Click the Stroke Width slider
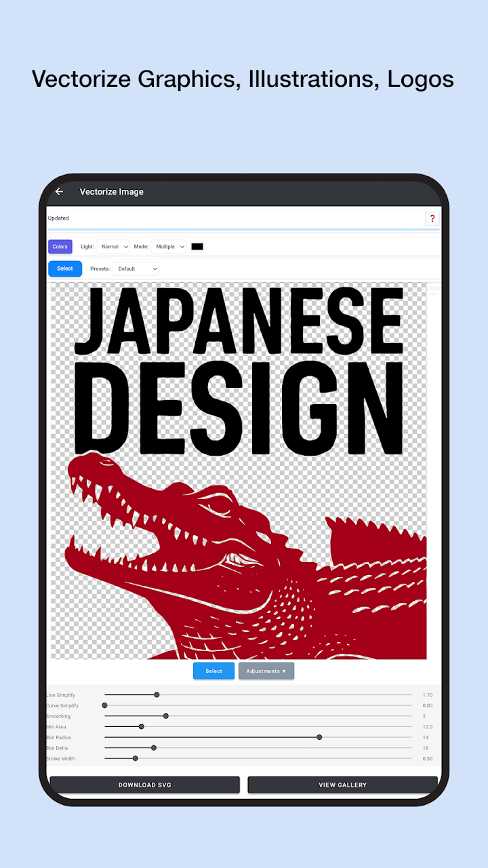488x868 pixels. [258, 758]
